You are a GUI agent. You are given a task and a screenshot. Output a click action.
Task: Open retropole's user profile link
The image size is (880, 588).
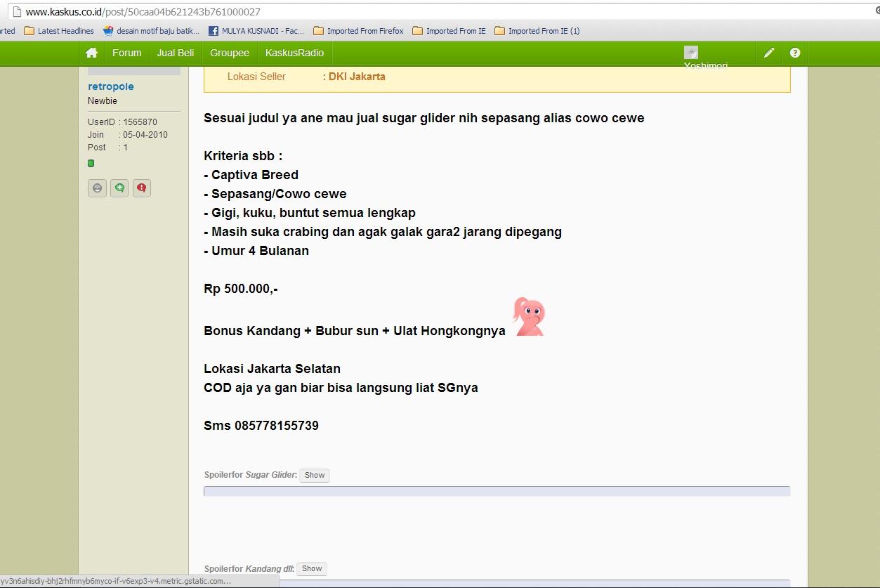[x=111, y=86]
